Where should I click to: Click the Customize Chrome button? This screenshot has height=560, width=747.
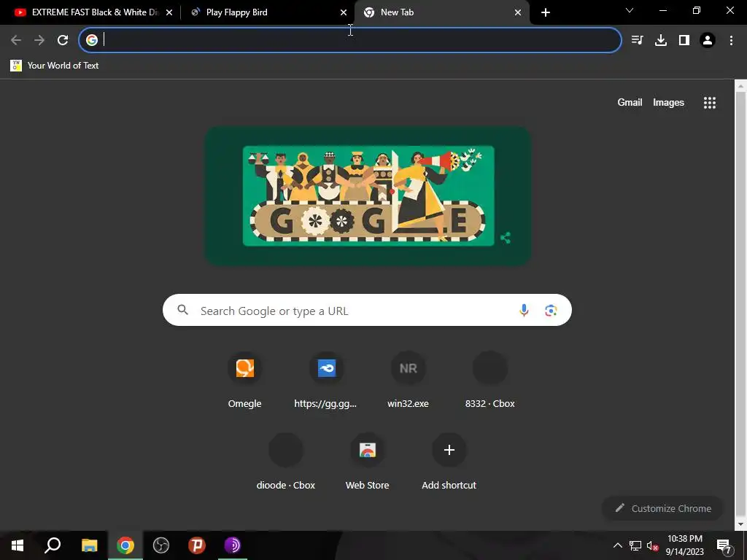coord(662,508)
